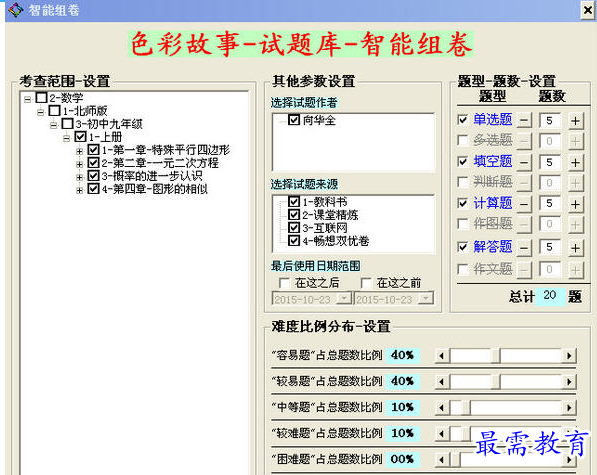Click the 中等题 ratio slider thumb
The height and width of the screenshot is (475, 597).
(466, 408)
